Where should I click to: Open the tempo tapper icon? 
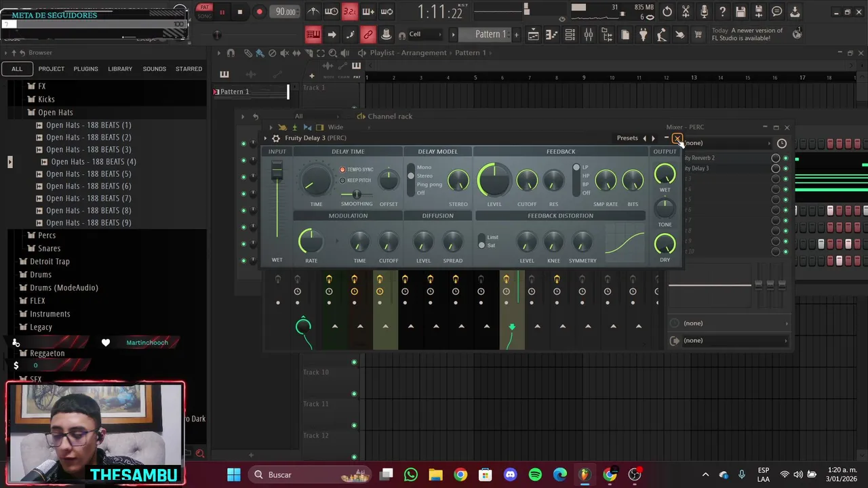tap(661, 35)
